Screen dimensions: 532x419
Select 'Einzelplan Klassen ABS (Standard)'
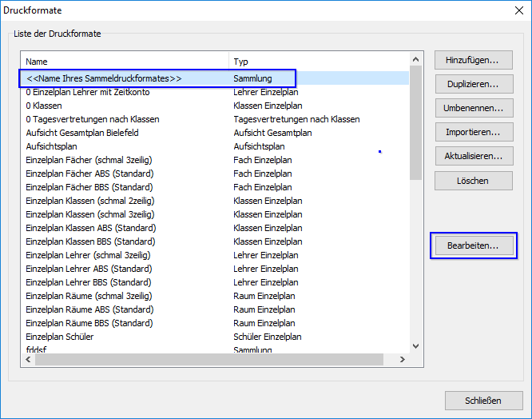[91, 228]
